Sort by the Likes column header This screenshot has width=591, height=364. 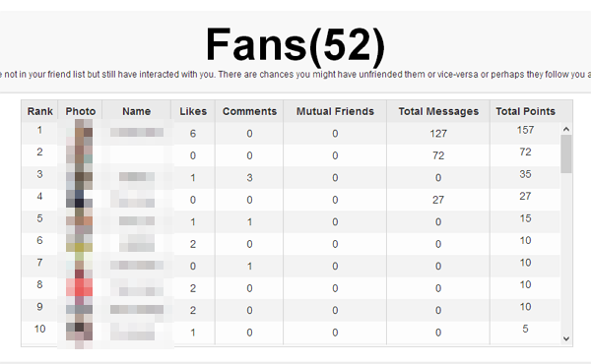pyautogui.click(x=193, y=111)
